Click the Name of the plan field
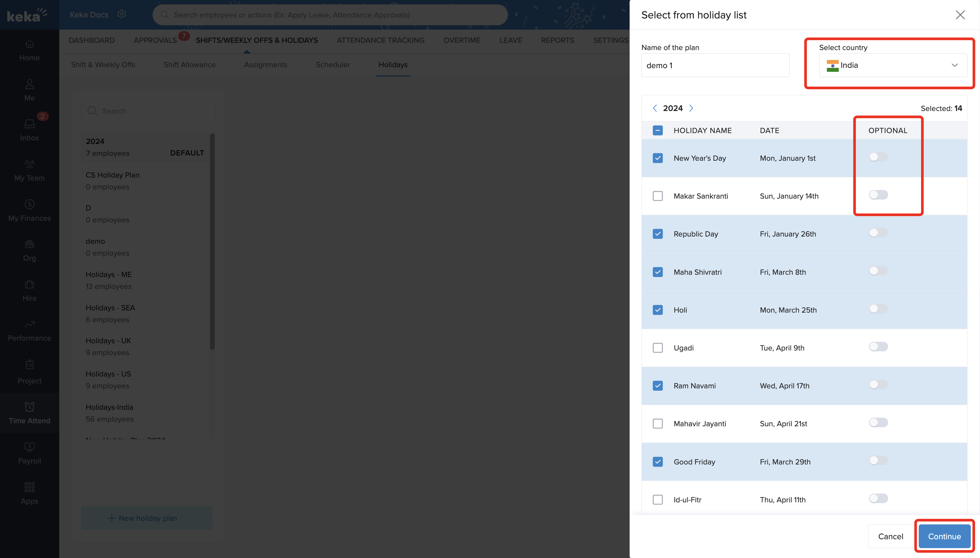The height and width of the screenshot is (558, 980). 715,65
